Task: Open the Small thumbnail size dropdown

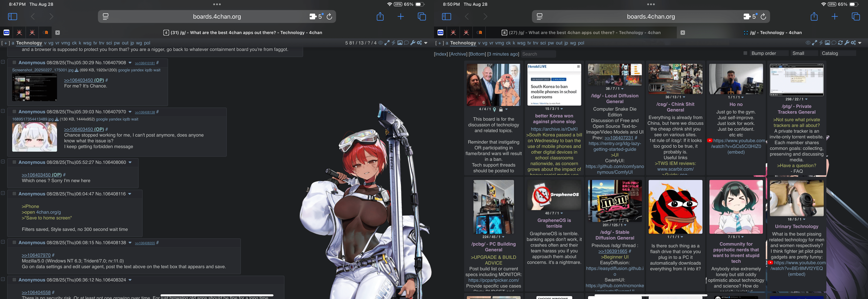Action: (x=804, y=53)
